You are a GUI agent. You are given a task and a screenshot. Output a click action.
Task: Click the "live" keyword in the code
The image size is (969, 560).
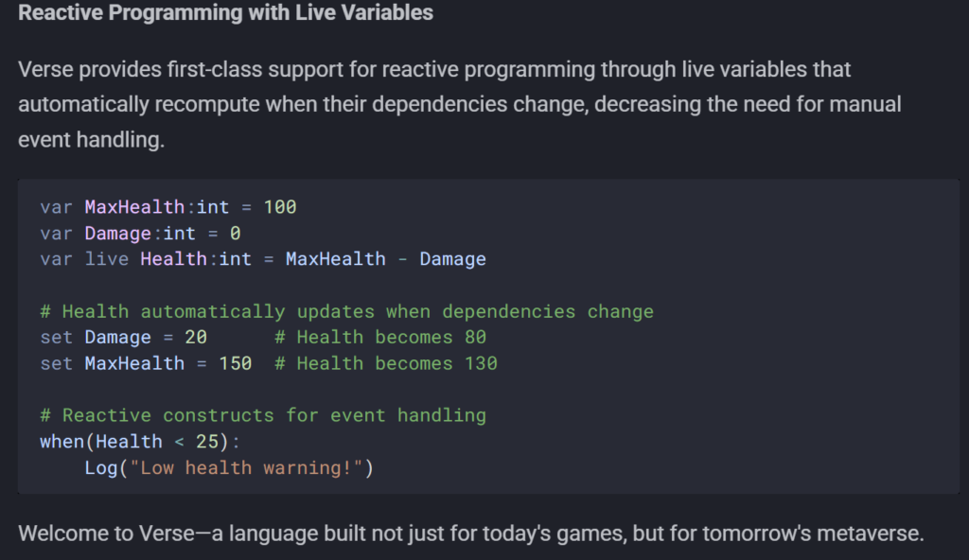click(107, 259)
